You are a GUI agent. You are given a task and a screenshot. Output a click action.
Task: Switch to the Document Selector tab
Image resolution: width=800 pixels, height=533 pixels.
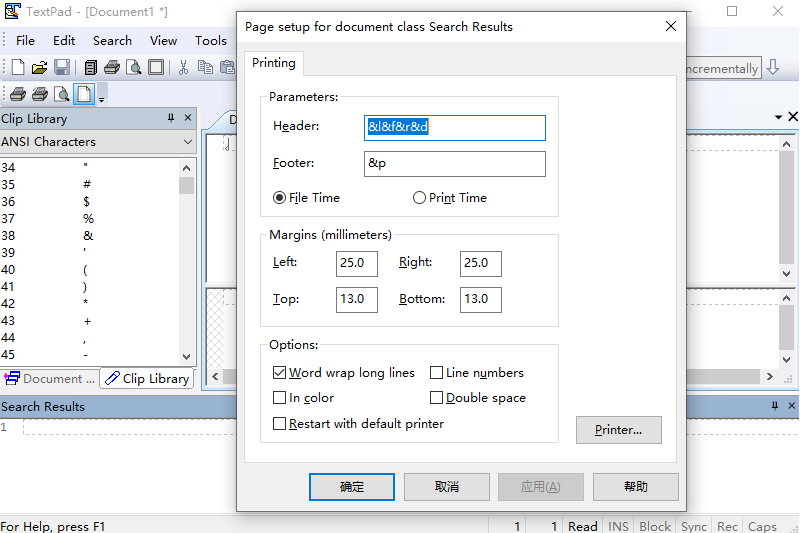tap(50, 379)
